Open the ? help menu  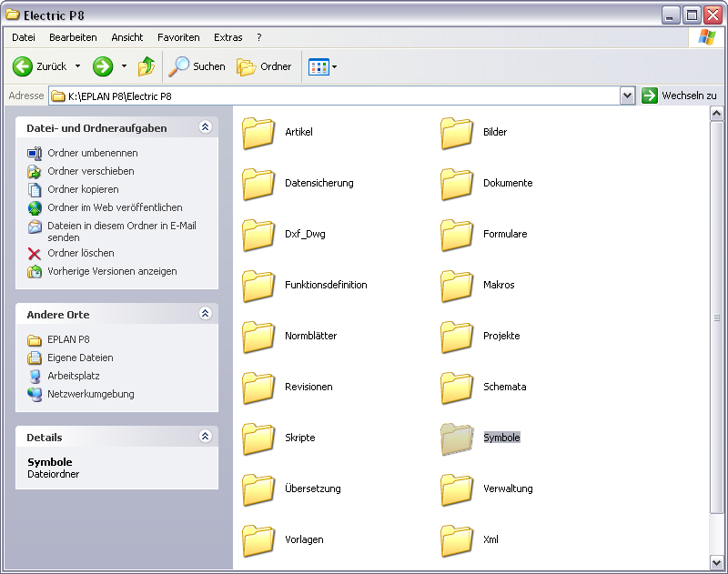click(259, 37)
